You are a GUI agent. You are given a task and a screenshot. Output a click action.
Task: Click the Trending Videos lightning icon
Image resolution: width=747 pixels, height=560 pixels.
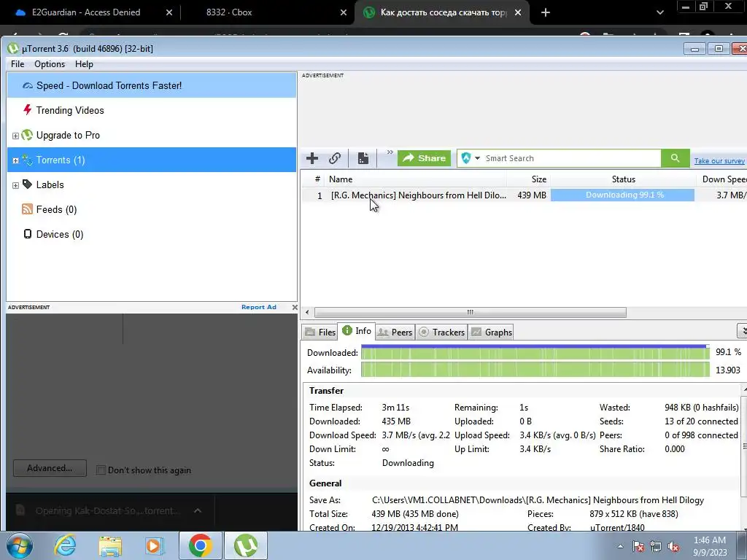(27, 110)
